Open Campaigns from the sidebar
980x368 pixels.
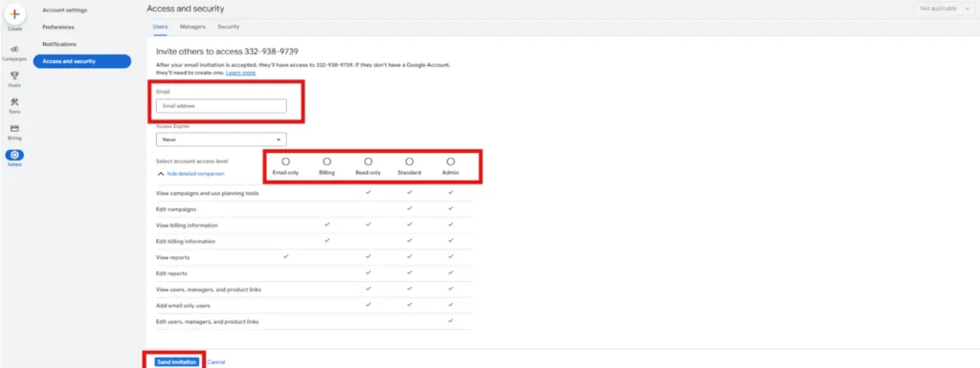14,53
